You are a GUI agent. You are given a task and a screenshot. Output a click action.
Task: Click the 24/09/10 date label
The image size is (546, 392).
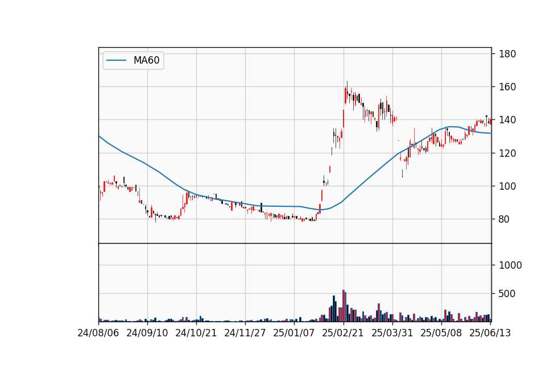tap(147, 333)
